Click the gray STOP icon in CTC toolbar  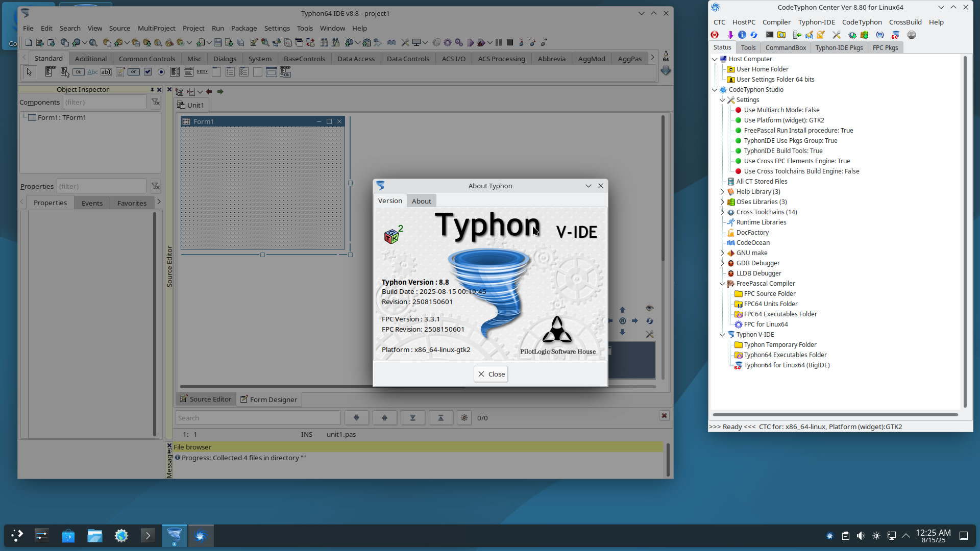click(912, 35)
